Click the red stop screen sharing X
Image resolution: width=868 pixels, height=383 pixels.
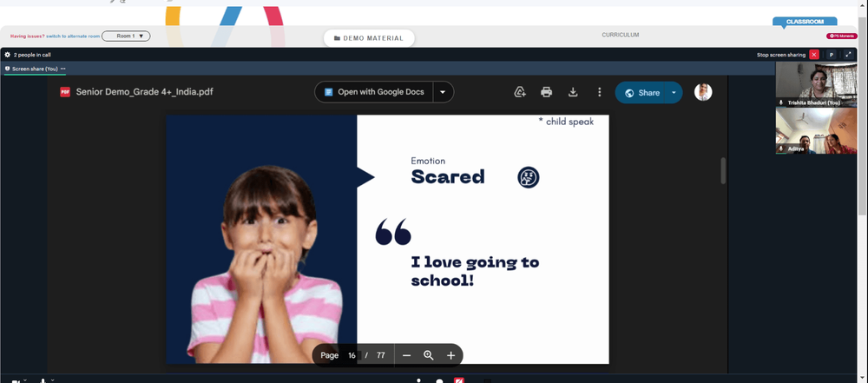(x=814, y=55)
